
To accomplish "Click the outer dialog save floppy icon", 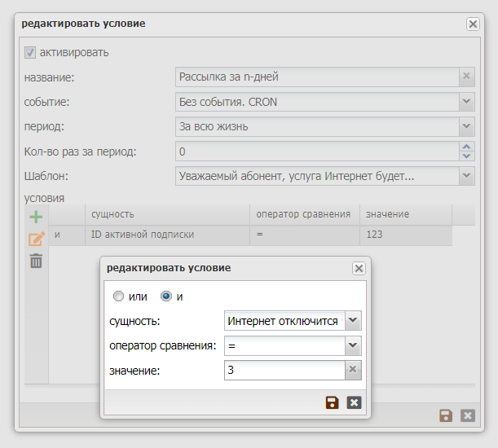I will [445, 415].
